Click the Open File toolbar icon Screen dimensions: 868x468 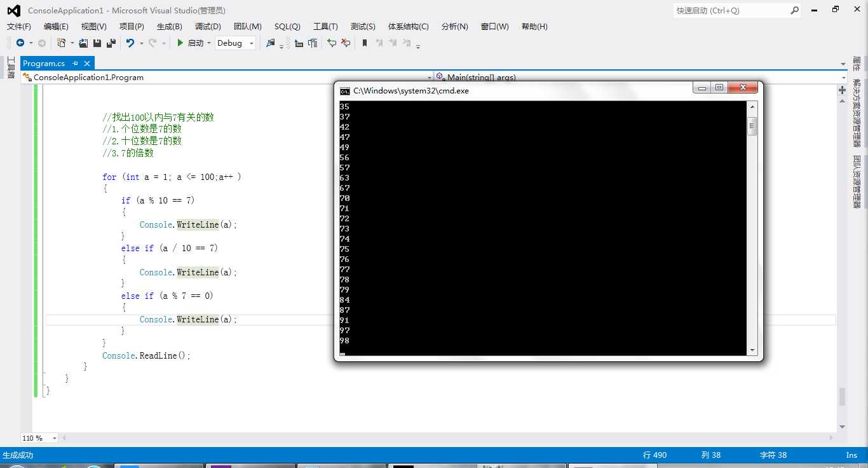pyautogui.click(x=83, y=43)
